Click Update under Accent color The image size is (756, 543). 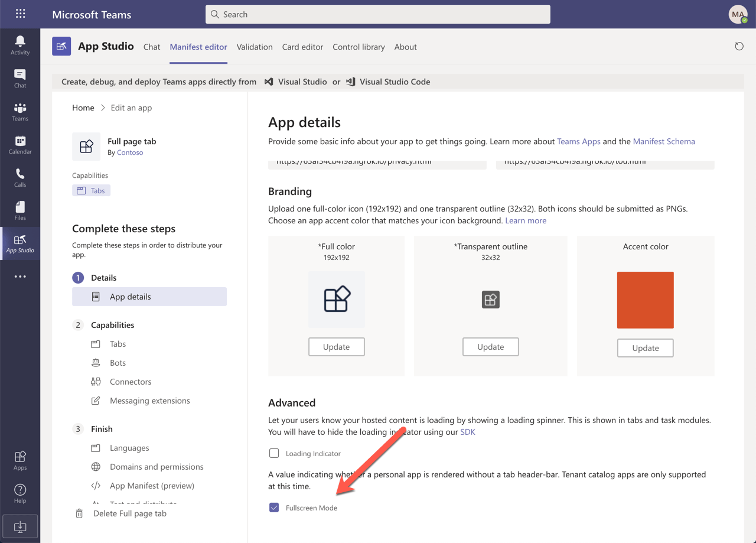tap(646, 348)
